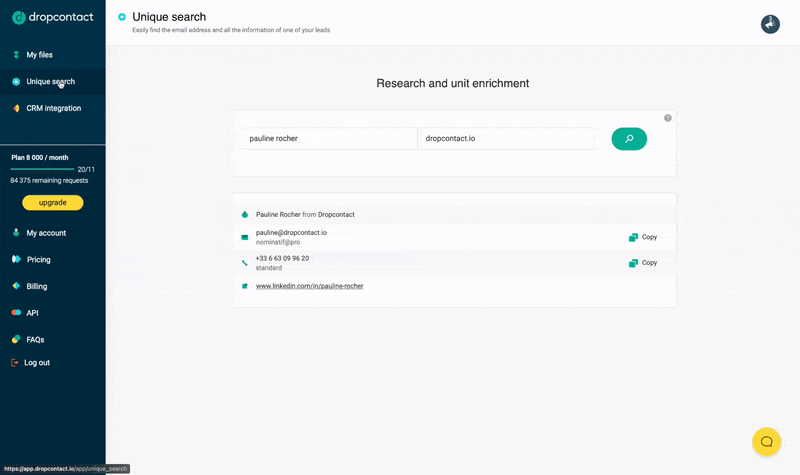
Task: Click Log out link
Action: (37, 363)
